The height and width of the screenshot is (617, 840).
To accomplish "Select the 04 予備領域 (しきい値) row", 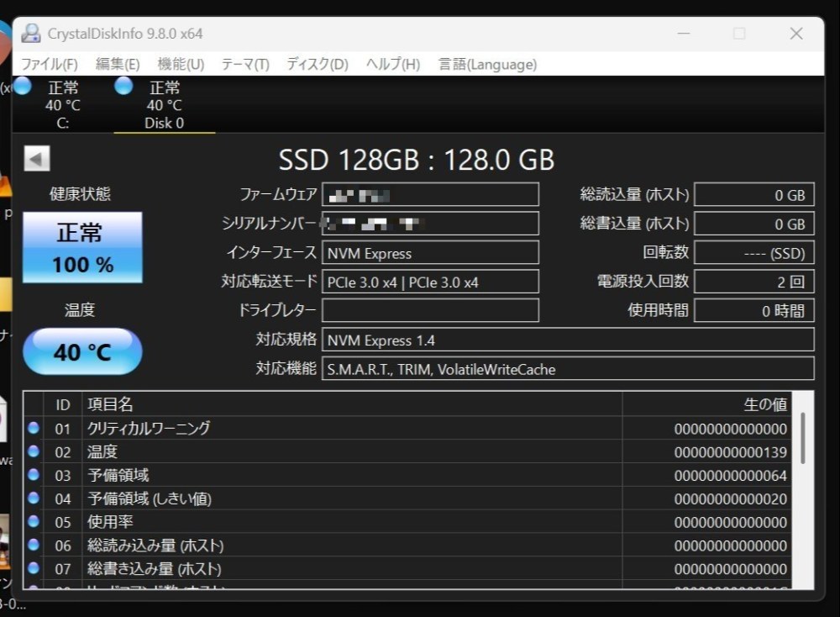I will [407, 498].
